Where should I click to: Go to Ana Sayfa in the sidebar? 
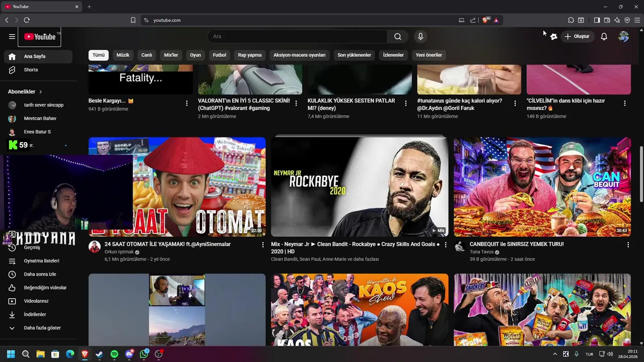point(38,56)
